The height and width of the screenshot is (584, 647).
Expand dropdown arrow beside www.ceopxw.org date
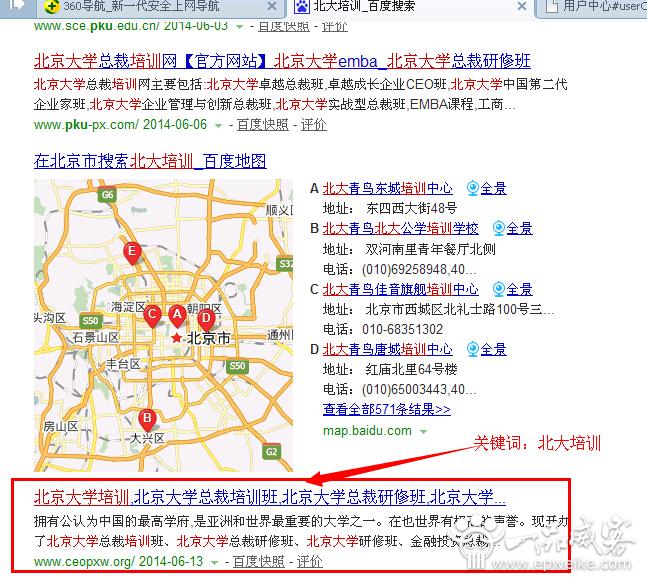point(214,563)
